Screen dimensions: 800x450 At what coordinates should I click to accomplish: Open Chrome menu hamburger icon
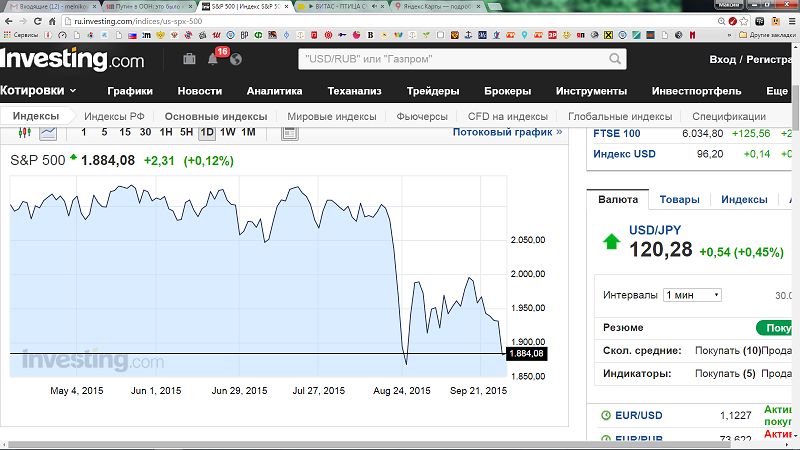point(792,21)
